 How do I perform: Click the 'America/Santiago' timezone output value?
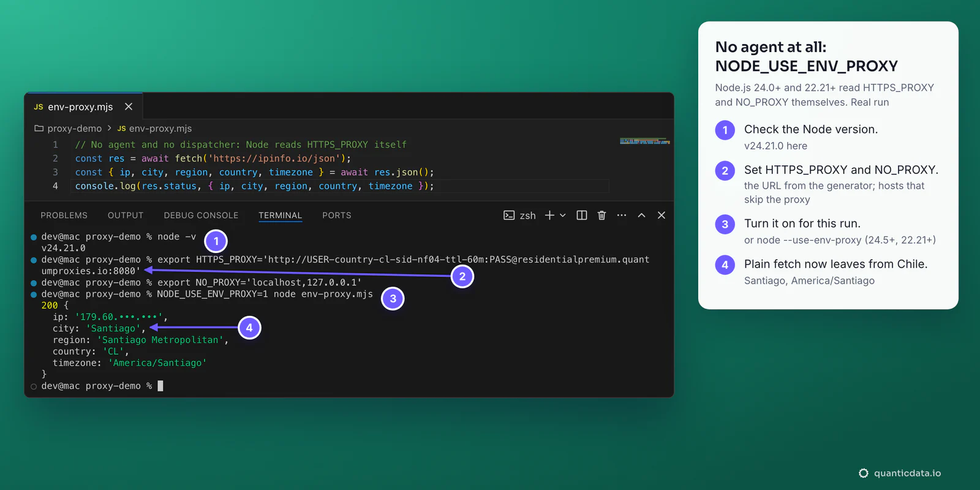(x=157, y=363)
